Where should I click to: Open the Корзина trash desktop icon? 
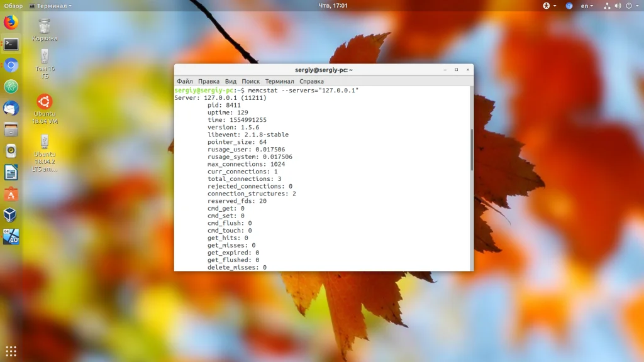(x=45, y=30)
